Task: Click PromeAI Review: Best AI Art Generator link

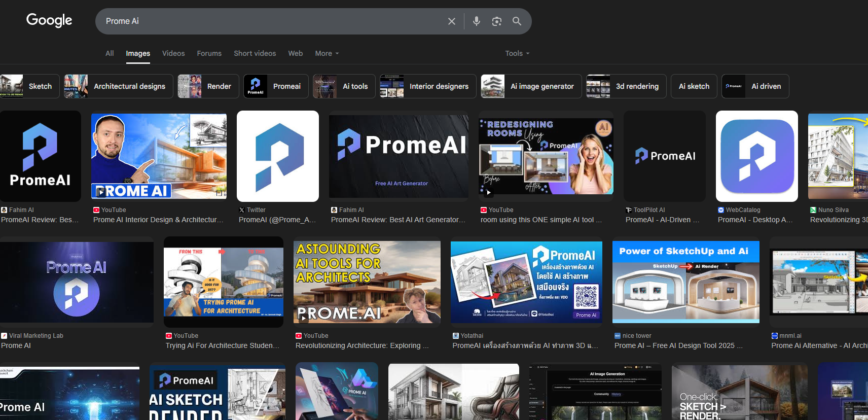Action: tap(398, 220)
